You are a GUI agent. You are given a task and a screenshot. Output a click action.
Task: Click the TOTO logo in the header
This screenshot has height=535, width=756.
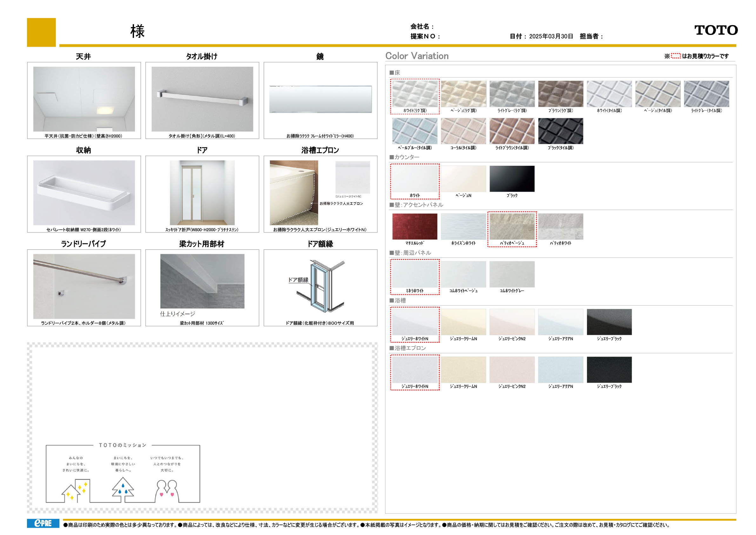(716, 30)
